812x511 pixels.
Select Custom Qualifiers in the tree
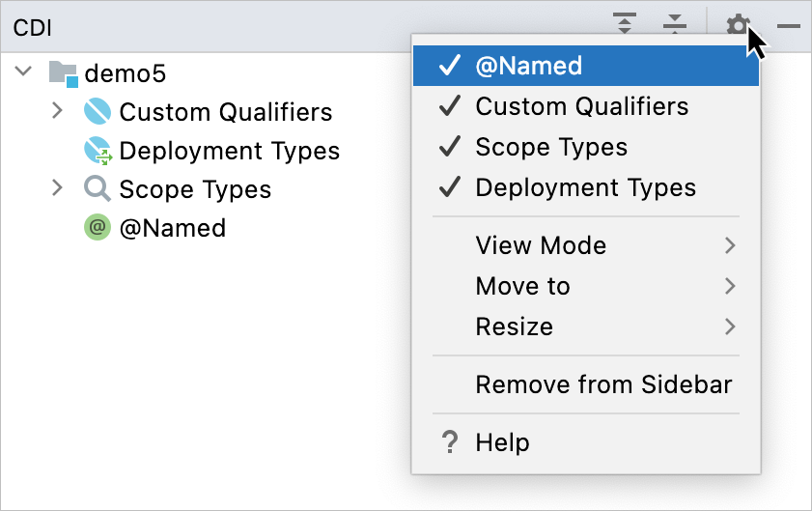pyautogui.click(x=226, y=112)
